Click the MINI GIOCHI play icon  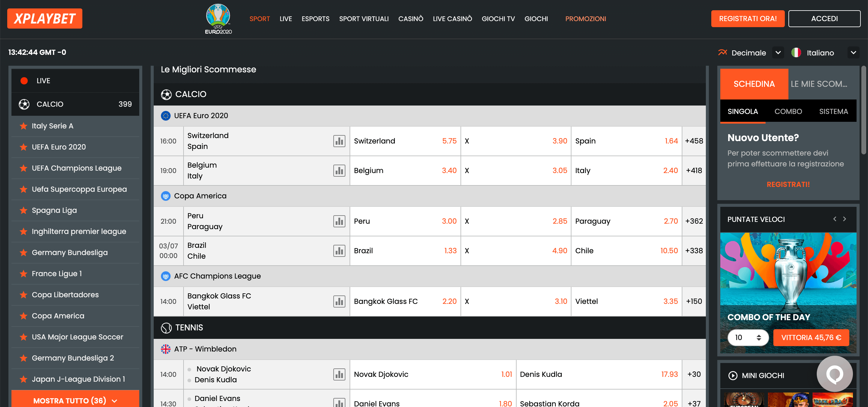[x=733, y=375]
